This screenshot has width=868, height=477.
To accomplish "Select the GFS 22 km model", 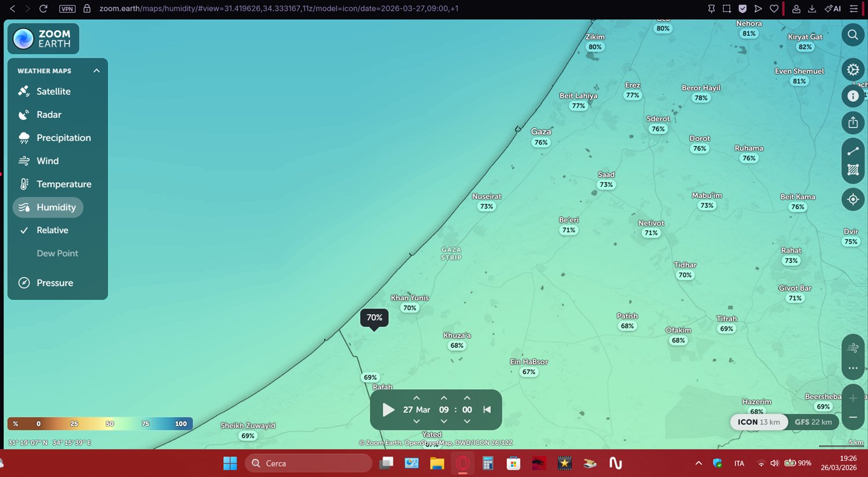I will (x=813, y=422).
